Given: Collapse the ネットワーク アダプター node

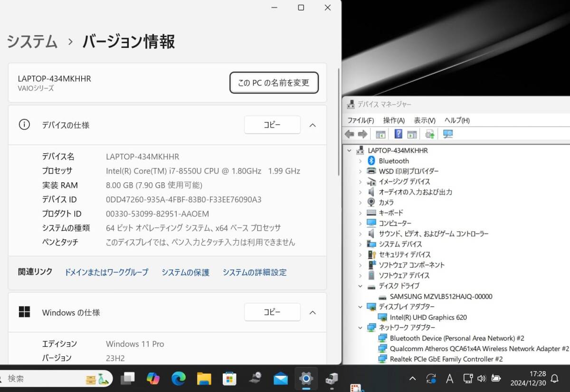Looking at the screenshot, I should (x=361, y=328).
